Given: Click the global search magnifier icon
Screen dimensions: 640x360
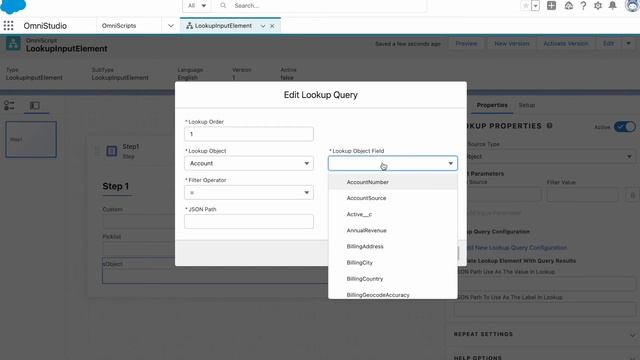Looking at the screenshot, I should click(223, 6).
